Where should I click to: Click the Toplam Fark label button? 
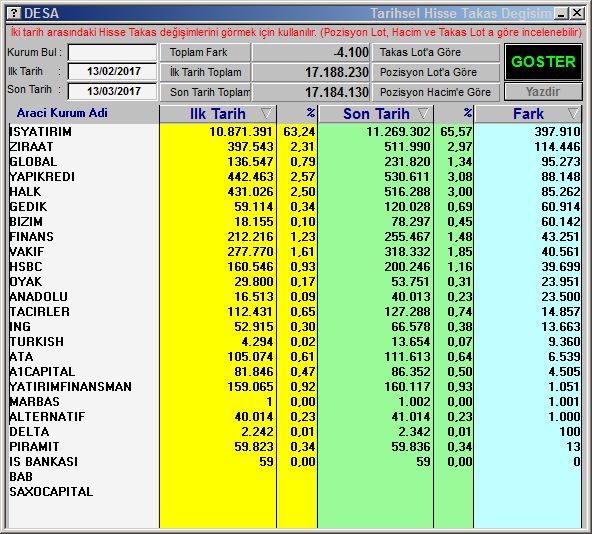[x=205, y=52]
